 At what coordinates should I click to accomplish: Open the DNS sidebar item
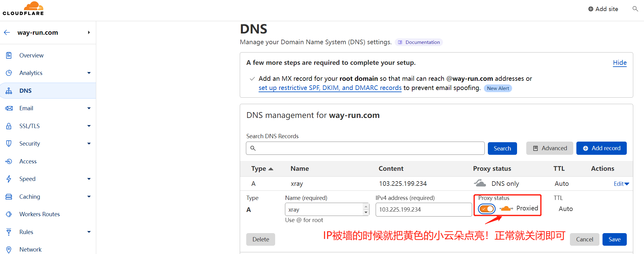point(48,91)
